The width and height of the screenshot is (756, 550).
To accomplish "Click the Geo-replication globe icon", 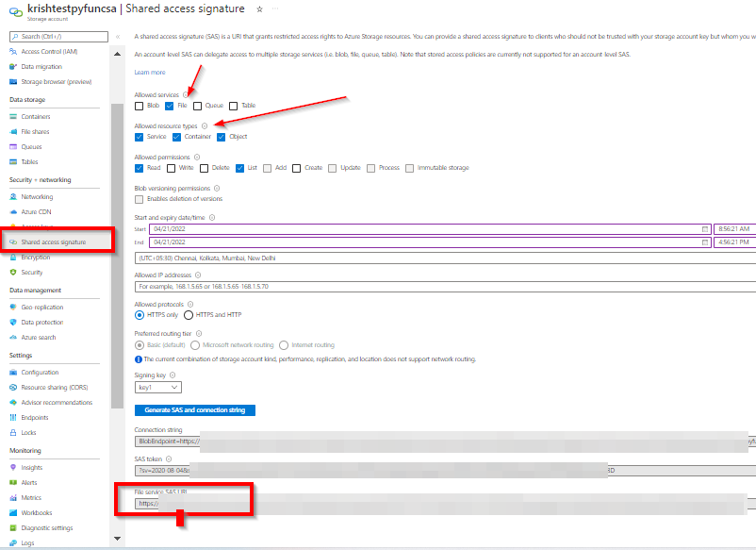I will pyautogui.click(x=13, y=308).
